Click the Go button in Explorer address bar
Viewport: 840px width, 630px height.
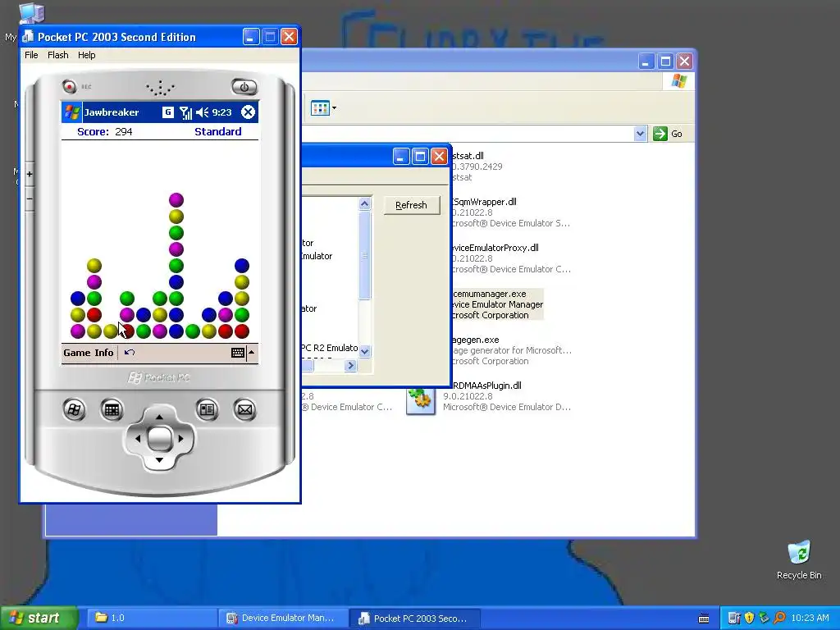(x=668, y=134)
